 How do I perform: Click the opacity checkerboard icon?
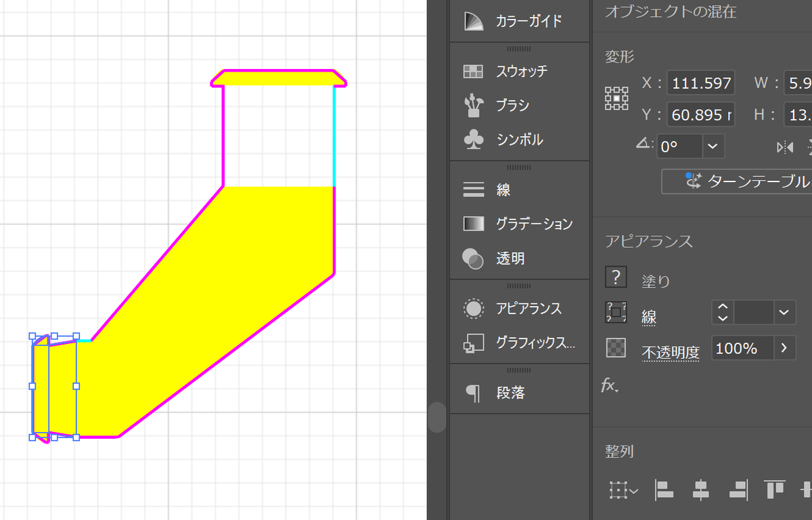click(x=616, y=348)
